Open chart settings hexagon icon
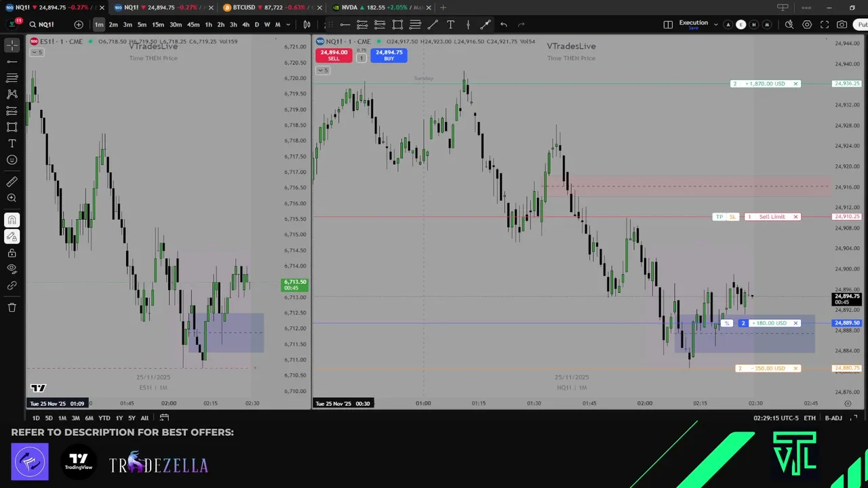The image size is (868, 488). 807,24
